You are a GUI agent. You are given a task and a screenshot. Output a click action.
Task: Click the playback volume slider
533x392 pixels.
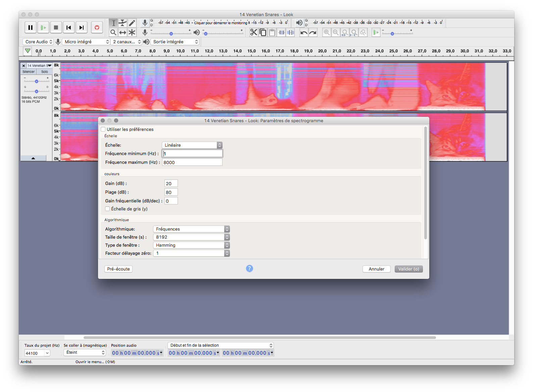tap(223, 33)
